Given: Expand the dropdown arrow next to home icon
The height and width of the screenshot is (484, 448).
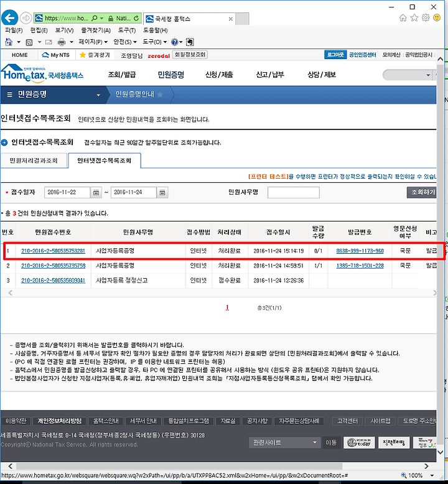Looking at the screenshot, I should click(x=18, y=42).
